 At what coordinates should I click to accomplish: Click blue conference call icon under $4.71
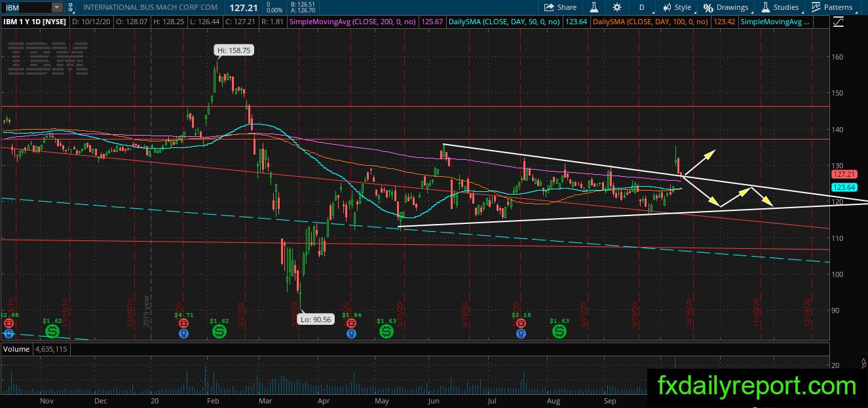click(x=183, y=333)
